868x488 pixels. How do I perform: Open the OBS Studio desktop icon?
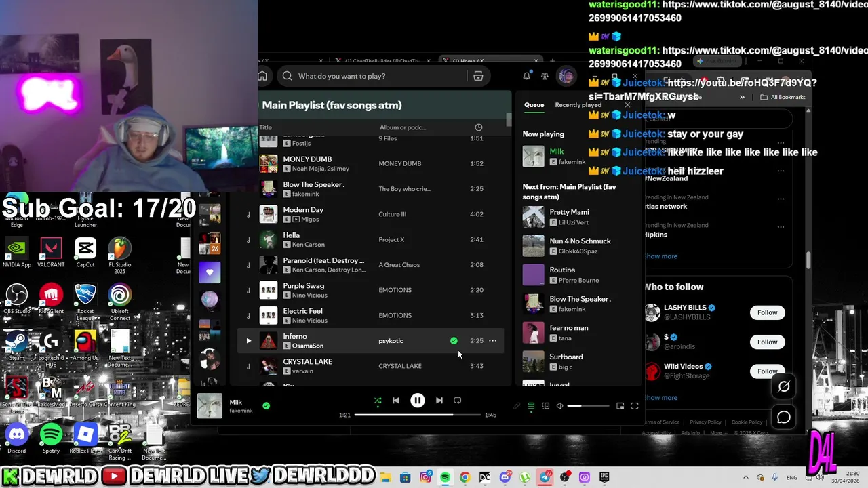pyautogui.click(x=17, y=300)
